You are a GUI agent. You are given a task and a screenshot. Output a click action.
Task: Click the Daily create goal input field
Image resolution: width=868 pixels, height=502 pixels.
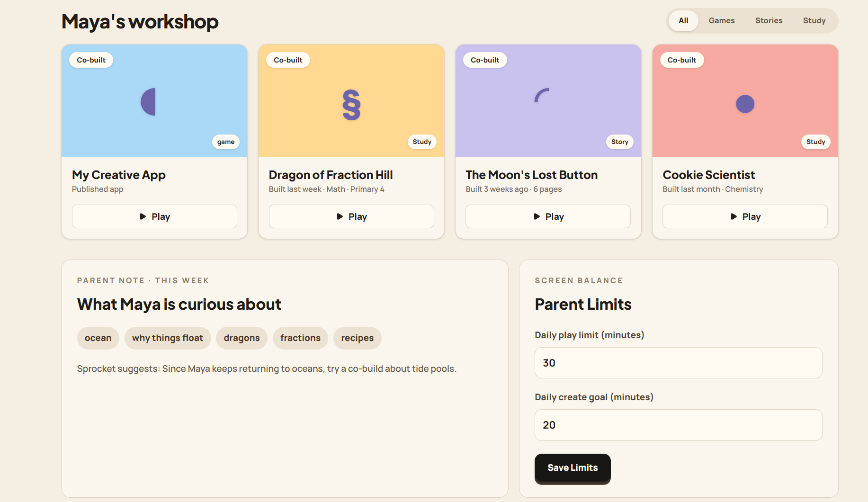(x=678, y=425)
